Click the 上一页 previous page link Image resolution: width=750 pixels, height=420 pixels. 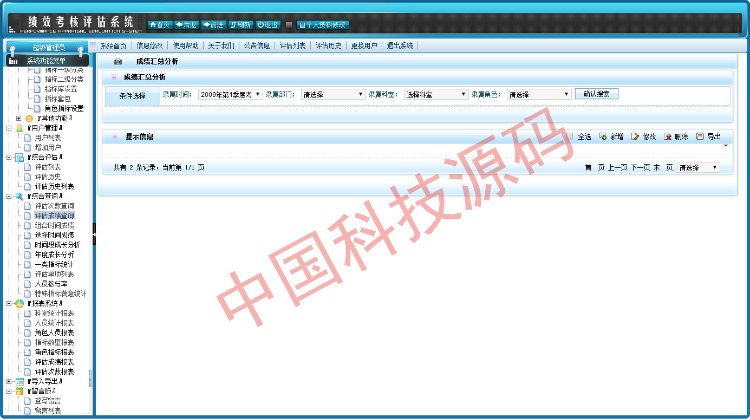pyautogui.click(x=618, y=168)
